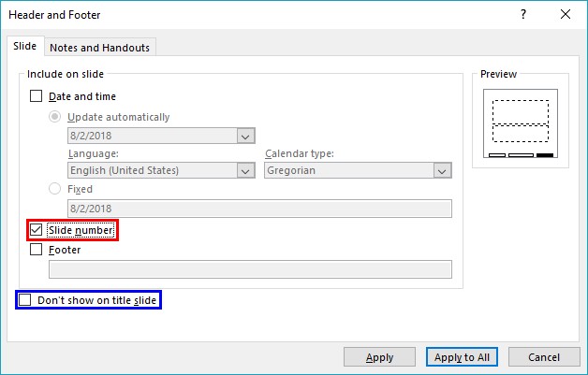The height and width of the screenshot is (375, 588).
Task: Open the Calendar type Gregorian dropdown
Action: 358,170
